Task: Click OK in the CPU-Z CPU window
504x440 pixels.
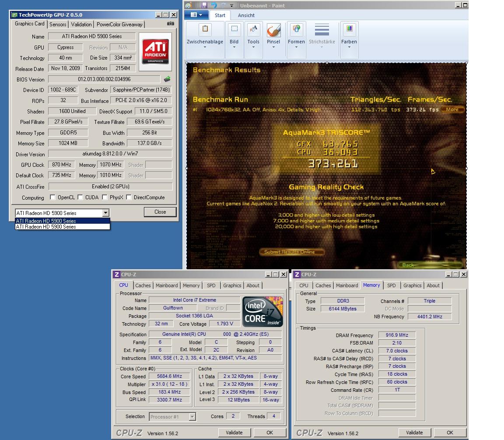Action: (x=269, y=433)
